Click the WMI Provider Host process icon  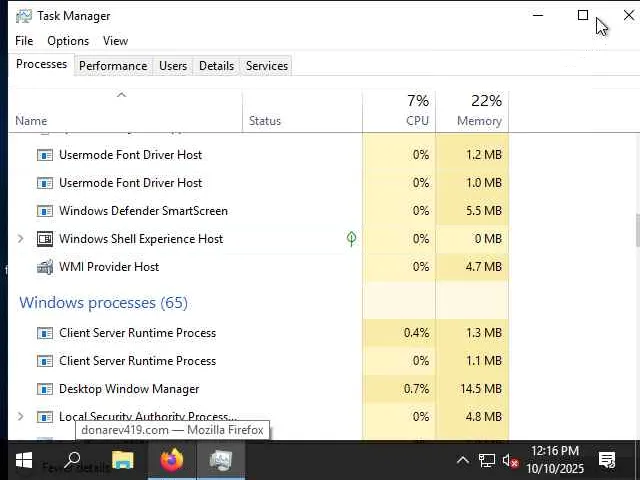(44, 267)
